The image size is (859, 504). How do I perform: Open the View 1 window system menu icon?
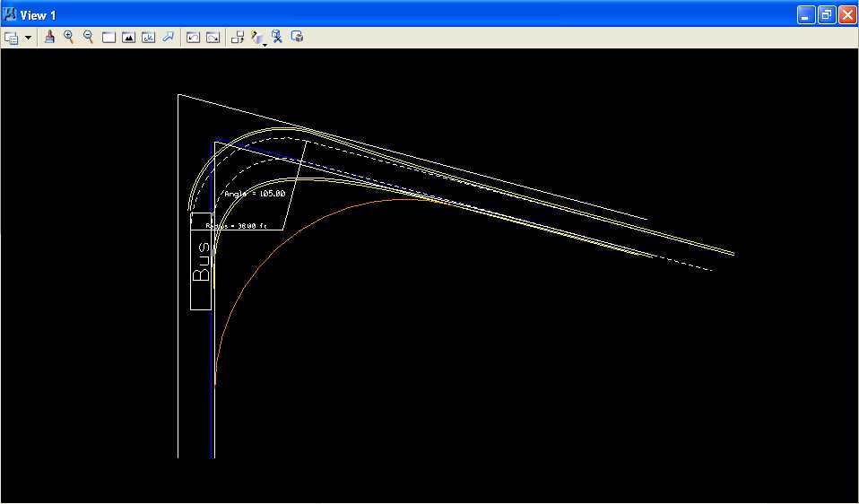click(x=11, y=14)
